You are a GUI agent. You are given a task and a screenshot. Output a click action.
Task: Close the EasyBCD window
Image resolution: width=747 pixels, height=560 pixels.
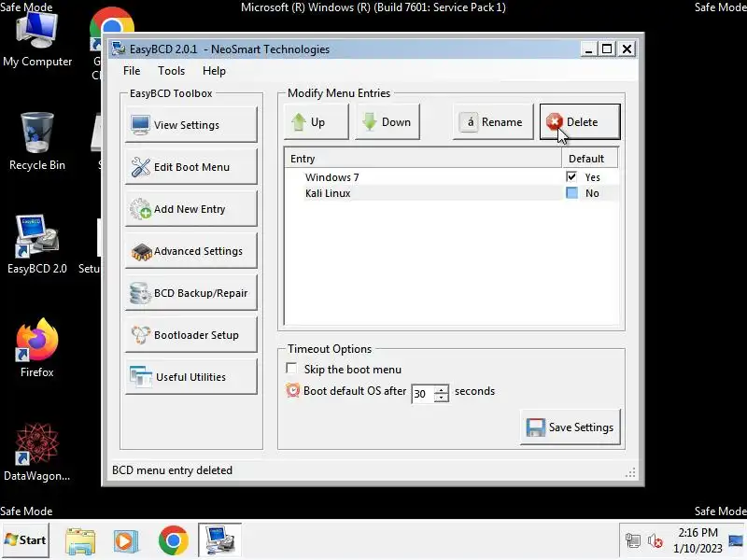(627, 49)
